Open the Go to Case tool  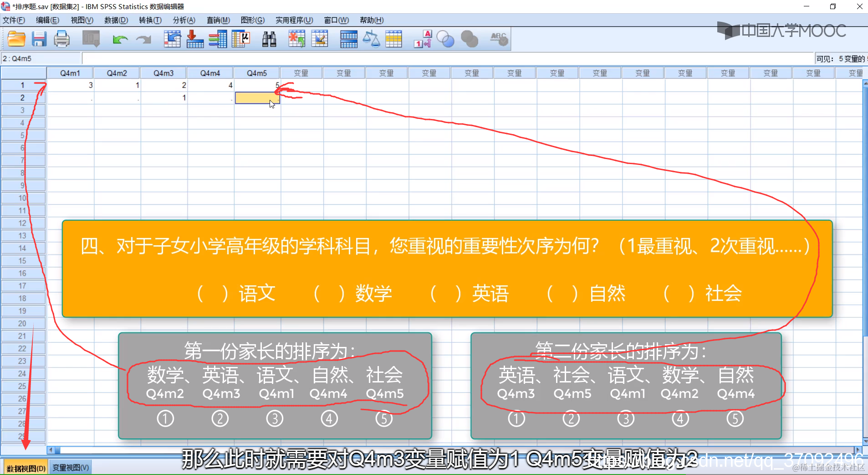coord(172,39)
